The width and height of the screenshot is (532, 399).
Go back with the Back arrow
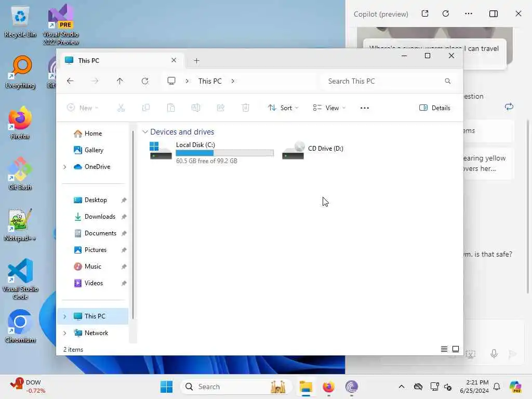70,81
